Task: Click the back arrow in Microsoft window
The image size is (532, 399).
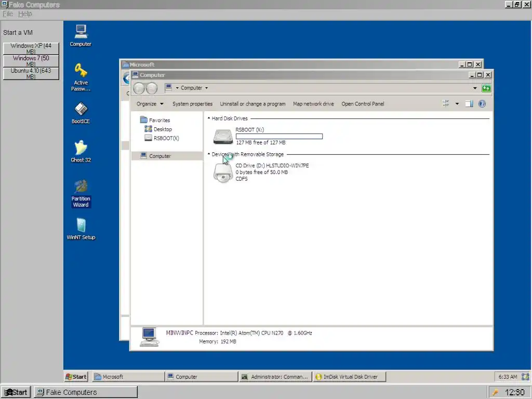Action: point(127,79)
